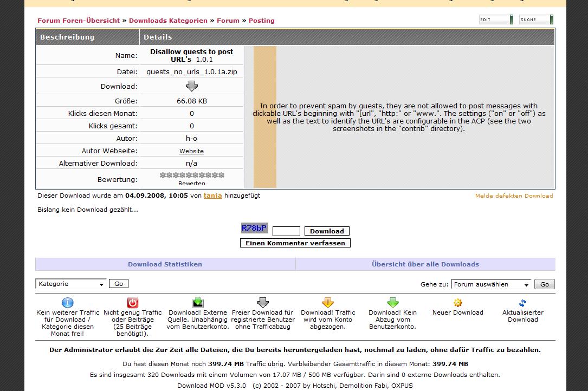Open Übersicht über alle Downloads tab
Screen dimensions: 588x391
pos(425,264)
